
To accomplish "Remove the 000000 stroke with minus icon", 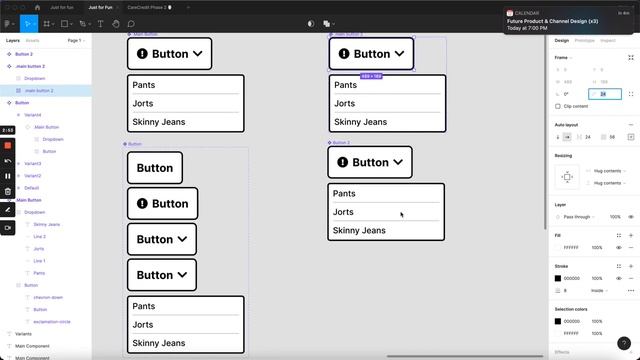I will (631, 278).
